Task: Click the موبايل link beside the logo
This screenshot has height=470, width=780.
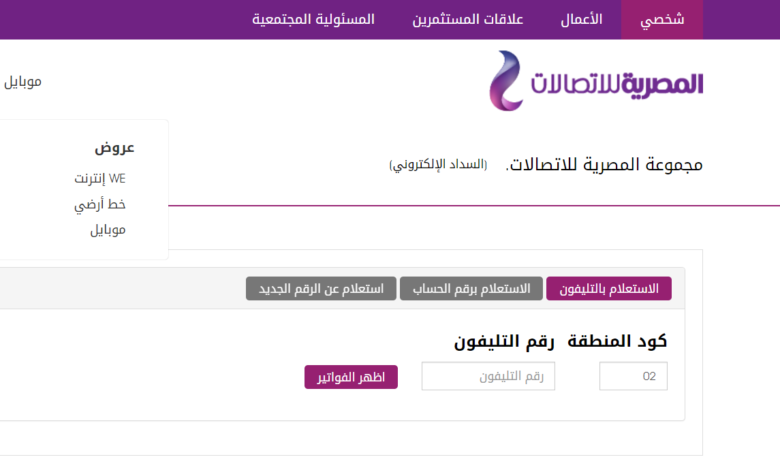Action: tap(22, 82)
